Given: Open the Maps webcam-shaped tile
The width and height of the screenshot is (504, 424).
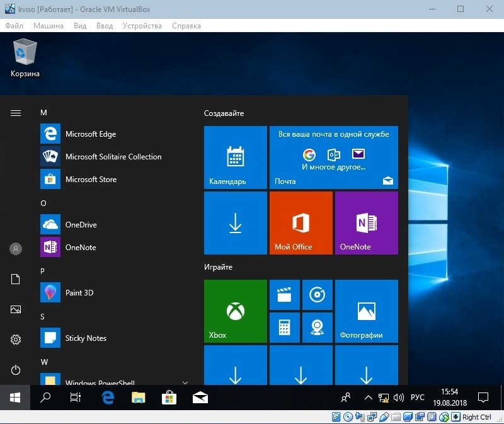Looking at the screenshot, I should pyautogui.click(x=318, y=327).
